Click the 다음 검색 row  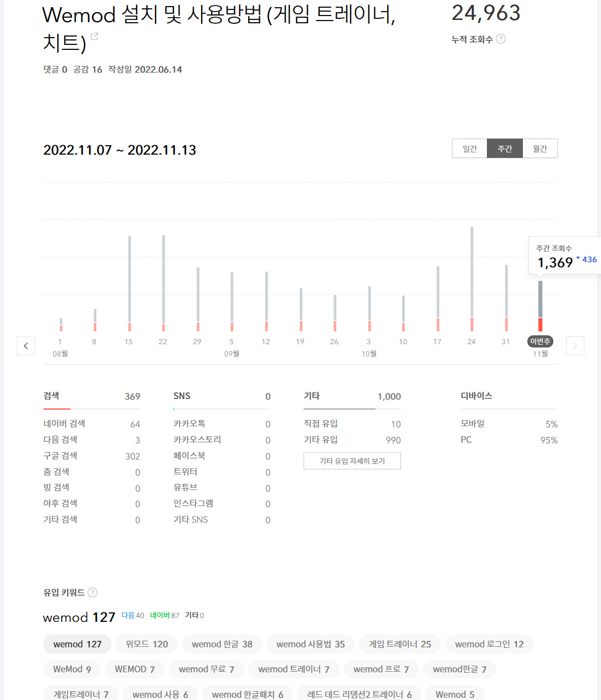pos(92,440)
